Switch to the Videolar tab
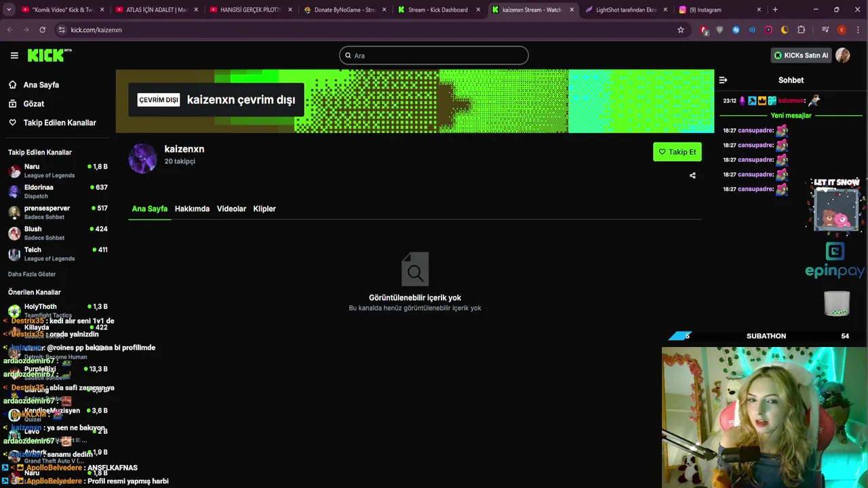 (x=231, y=209)
